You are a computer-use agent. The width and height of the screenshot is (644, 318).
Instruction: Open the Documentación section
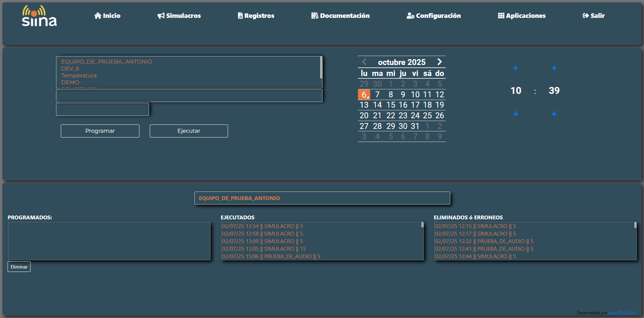340,16
